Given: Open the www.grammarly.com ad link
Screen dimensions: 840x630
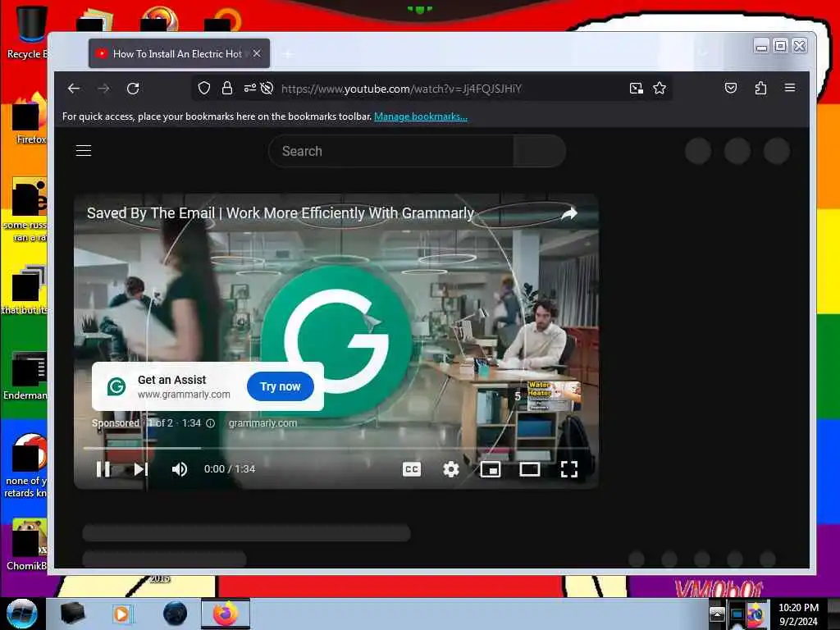Looking at the screenshot, I should (184, 395).
